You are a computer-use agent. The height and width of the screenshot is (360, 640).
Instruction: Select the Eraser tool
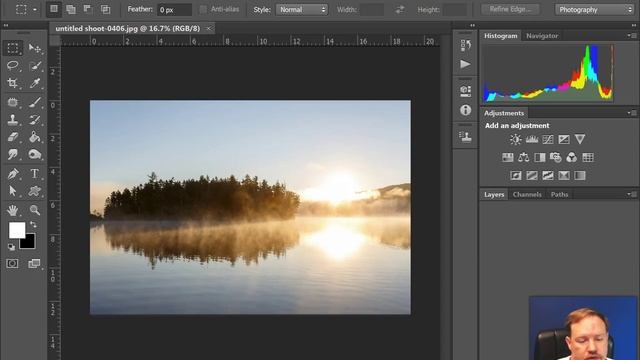tap(13, 137)
